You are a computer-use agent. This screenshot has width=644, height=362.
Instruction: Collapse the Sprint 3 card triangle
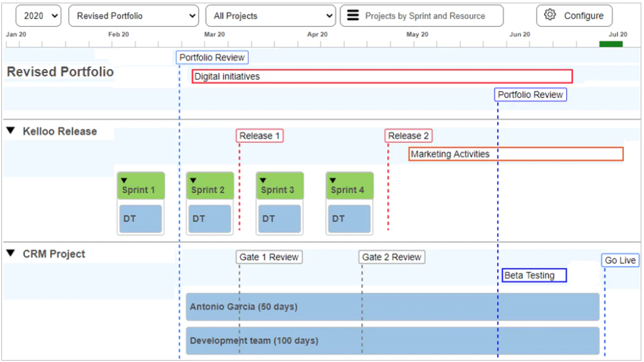263,180
